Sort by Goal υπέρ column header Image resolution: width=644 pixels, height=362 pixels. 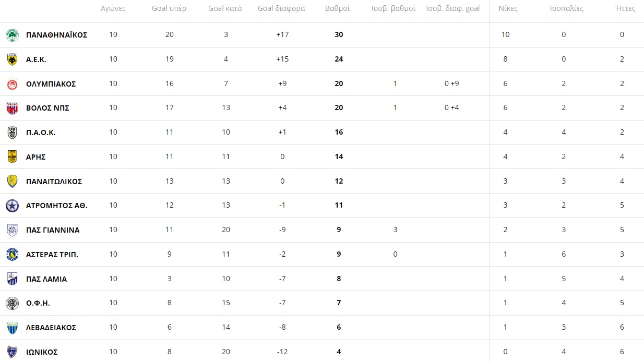[x=169, y=8]
